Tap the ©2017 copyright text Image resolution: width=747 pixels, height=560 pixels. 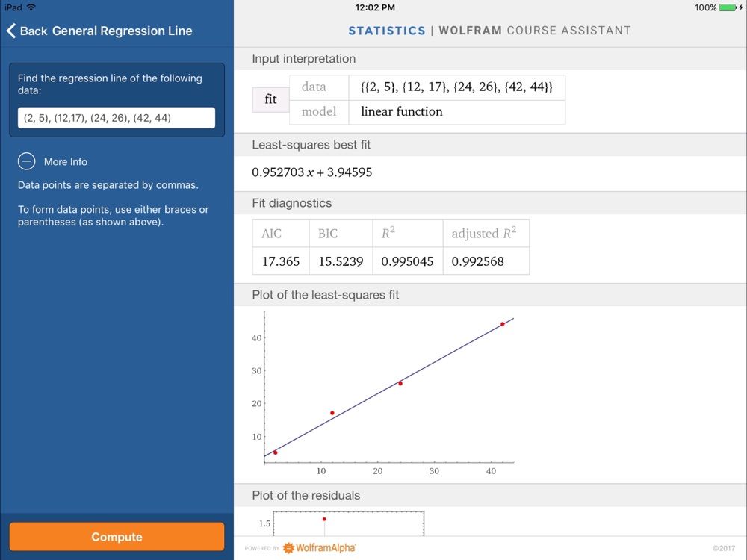click(724, 548)
